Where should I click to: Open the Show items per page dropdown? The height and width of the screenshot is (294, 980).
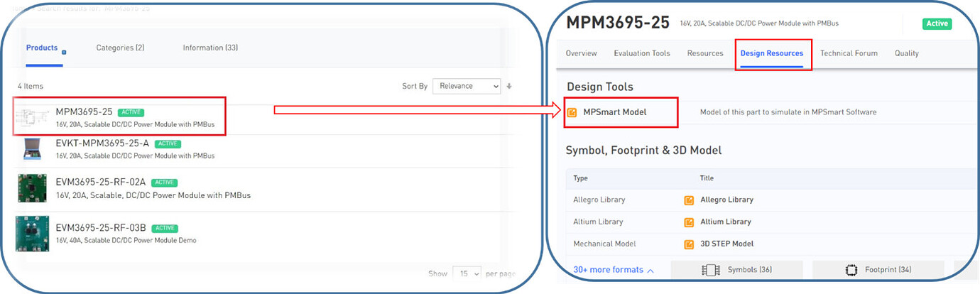click(x=467, y=273)
